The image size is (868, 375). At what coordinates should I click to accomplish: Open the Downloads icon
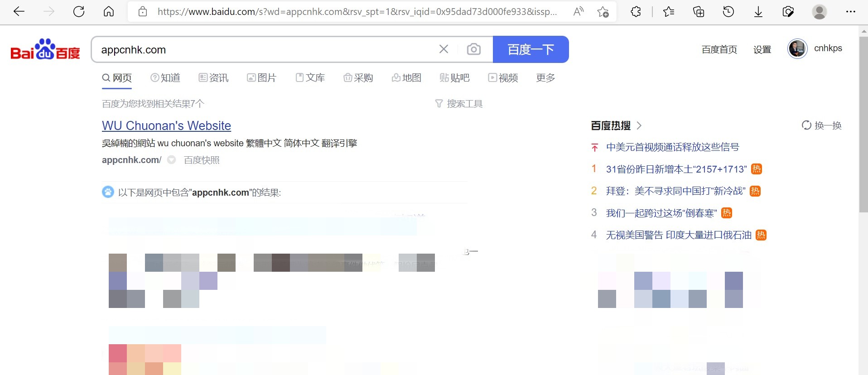click(758, 12)
